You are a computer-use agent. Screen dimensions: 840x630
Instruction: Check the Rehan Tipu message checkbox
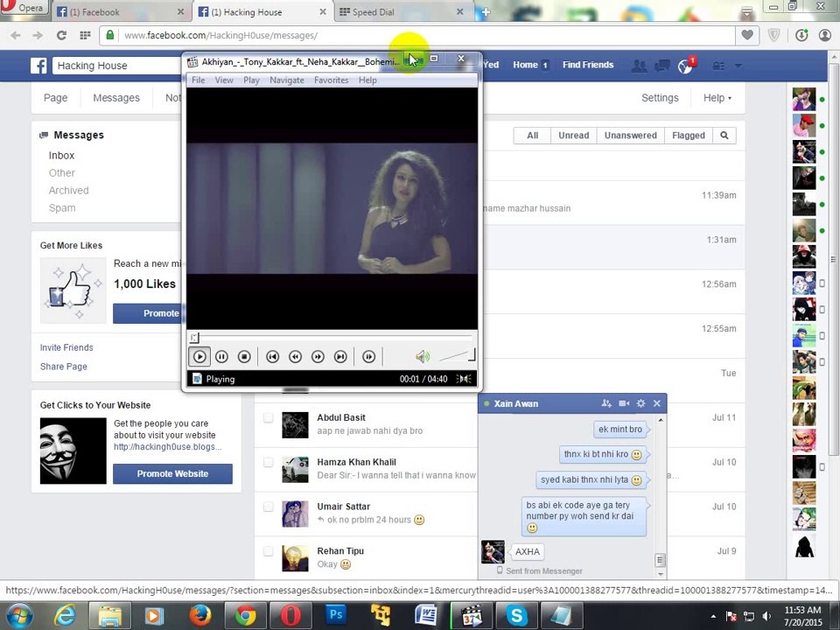click(269, 551)
